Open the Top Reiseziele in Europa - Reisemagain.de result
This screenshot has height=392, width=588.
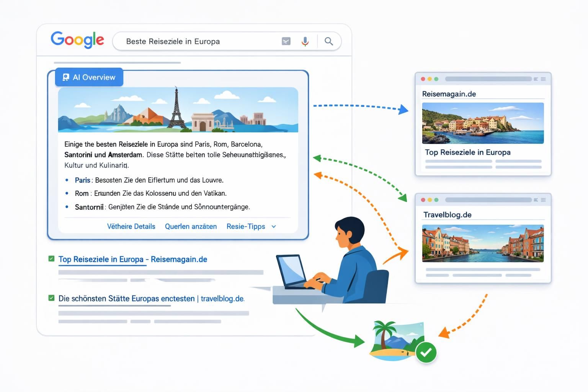point(133,259)
